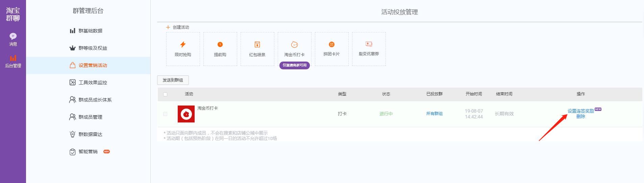Click the 群成员管理 person icon

click(72, 117)
